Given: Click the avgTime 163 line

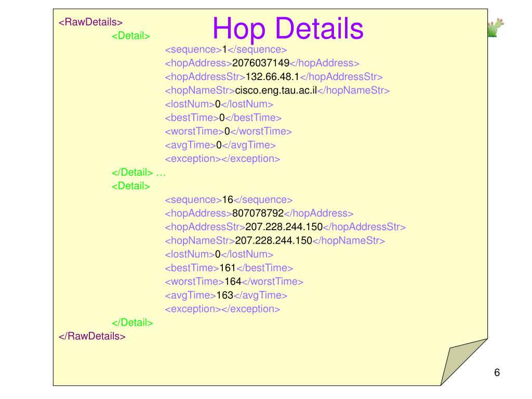Looking at the screenshot, I should click(x=227, y=295).
